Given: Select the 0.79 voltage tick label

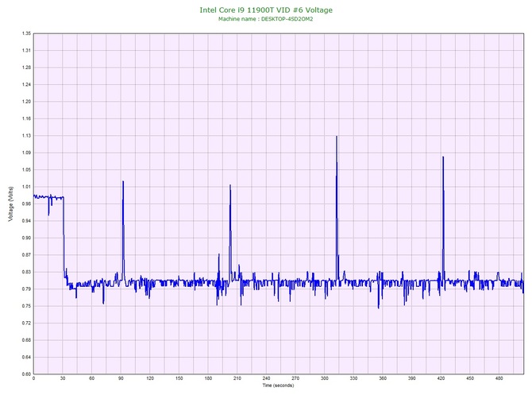Looking at the screenshot, I should 26,289.
